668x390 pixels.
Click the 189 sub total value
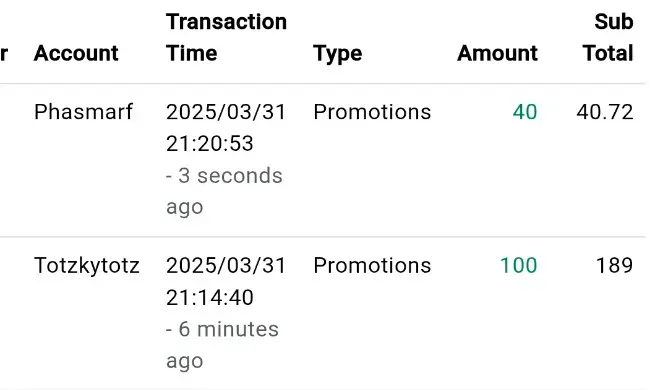(x=614, y=266)
